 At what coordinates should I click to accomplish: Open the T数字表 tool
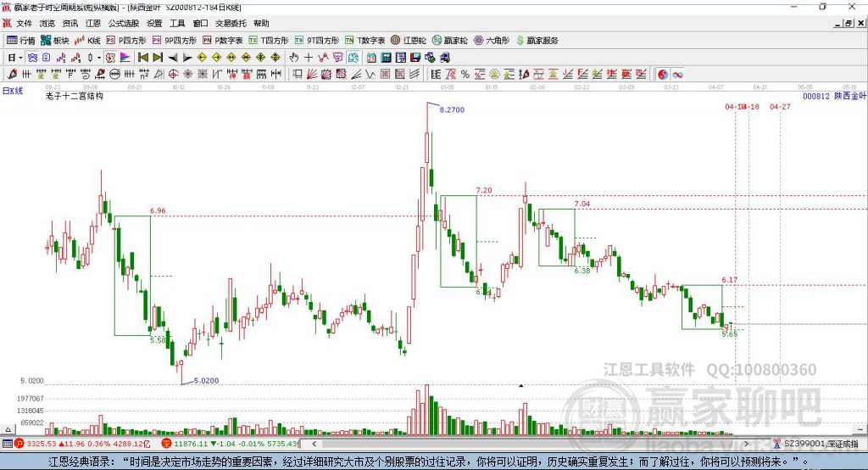click(364, 41)
